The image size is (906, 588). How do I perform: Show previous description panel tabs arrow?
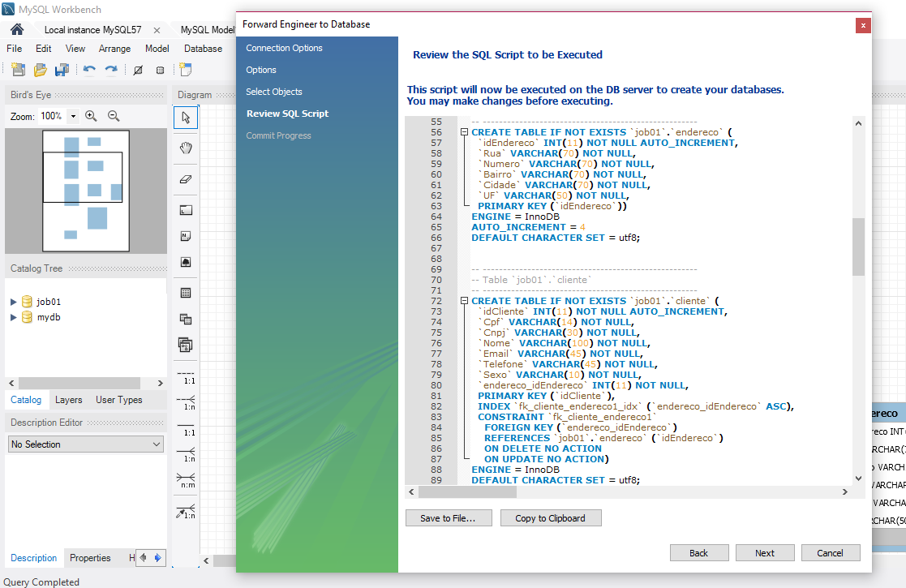144,558
